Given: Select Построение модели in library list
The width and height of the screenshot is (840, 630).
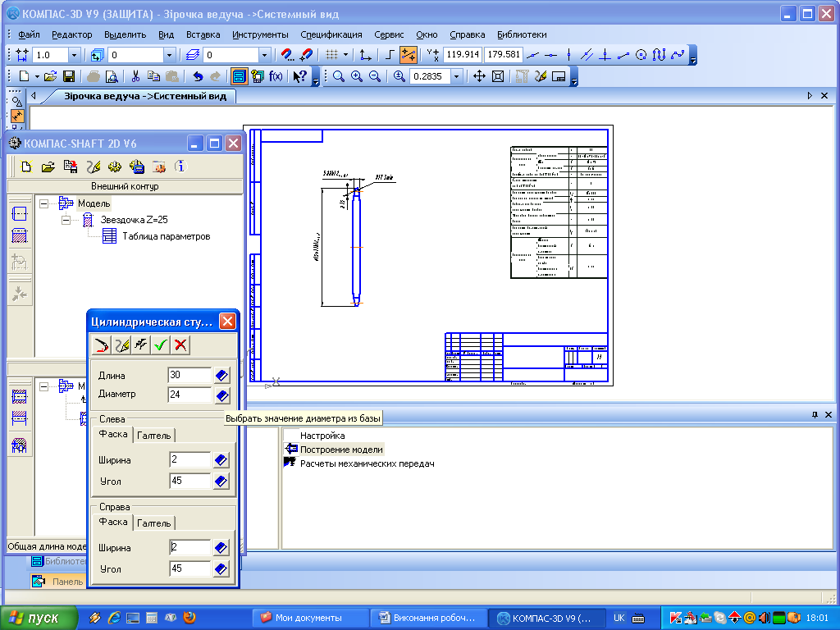Looking at the screenshot, I should tap(341, 450).
